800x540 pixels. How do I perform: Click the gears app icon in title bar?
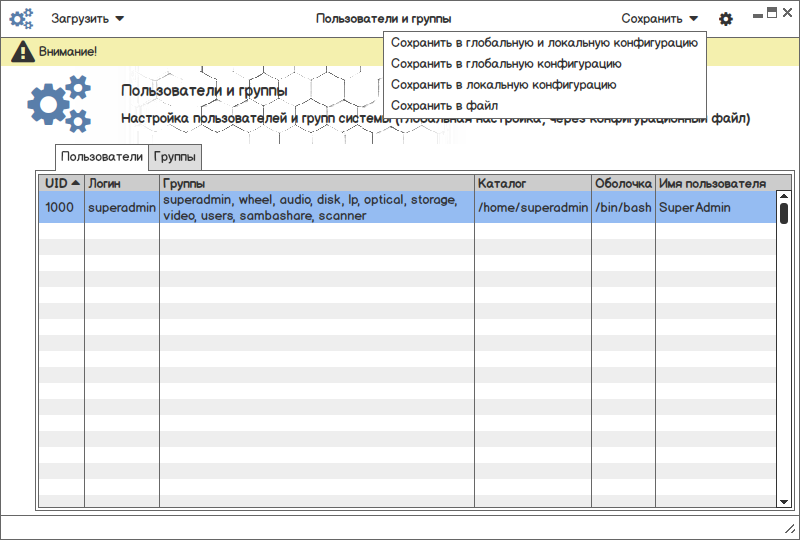click(21, 18)
